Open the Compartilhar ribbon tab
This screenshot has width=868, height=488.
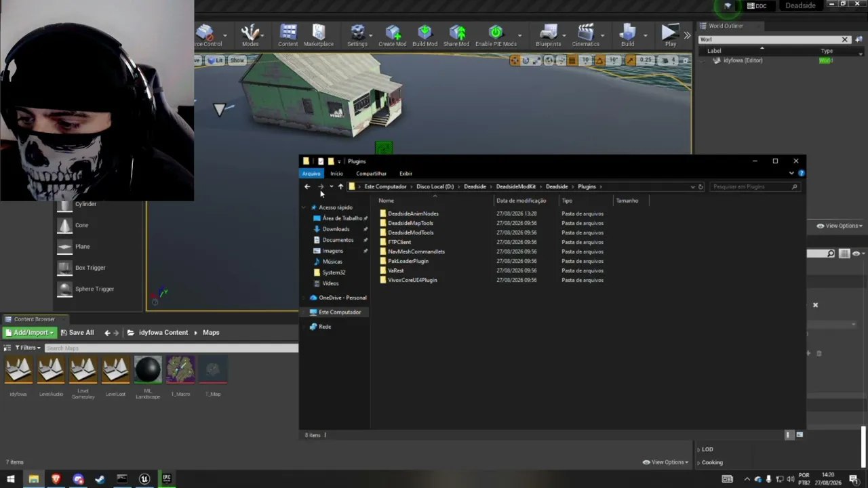371,174
